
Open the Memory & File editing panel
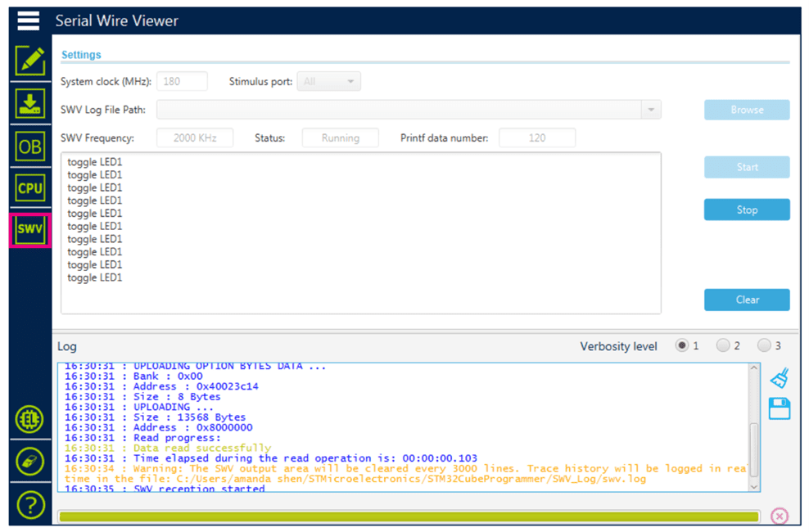[30, 61]
